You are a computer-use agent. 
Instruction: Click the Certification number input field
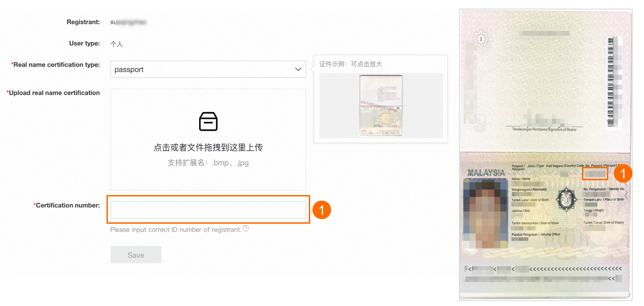[208, 209]
